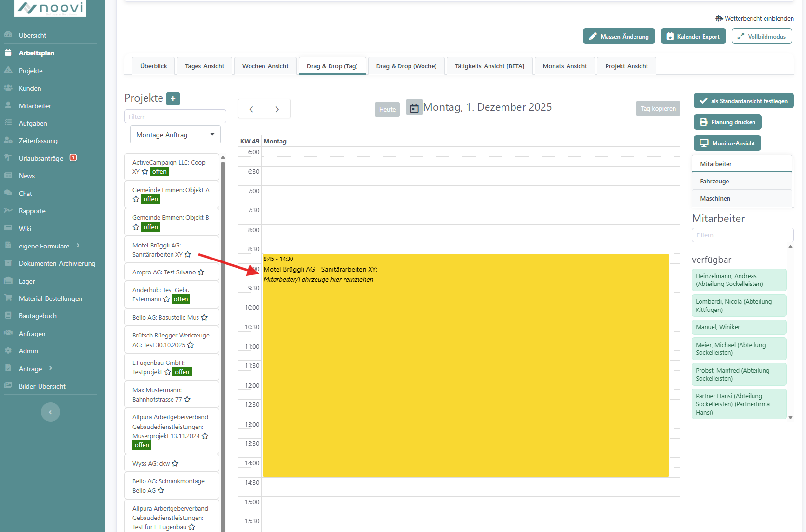The height and width of the screenshot is (532, 806).
Task: Open the Montage Auftrag dropdown
Action: [x=175, y=135]
